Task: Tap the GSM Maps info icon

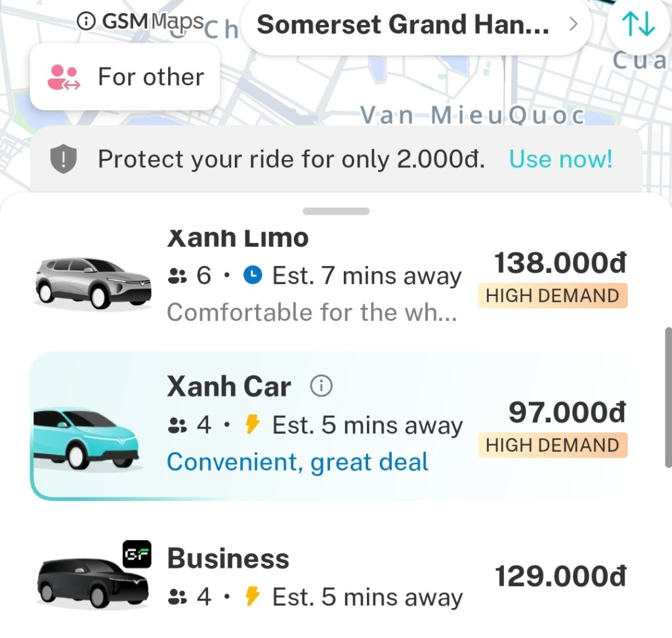Action: (85, 22)
